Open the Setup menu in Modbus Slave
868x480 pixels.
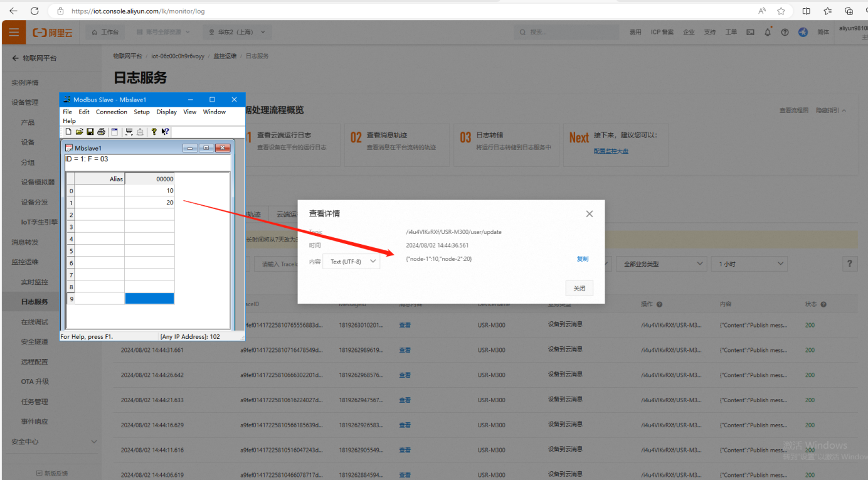[x=142, y=112]
